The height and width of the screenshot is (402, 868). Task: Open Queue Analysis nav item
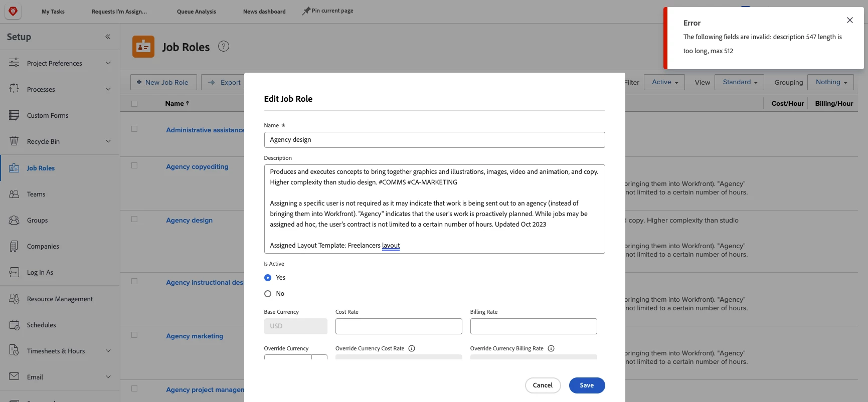[x=197, y=12]
